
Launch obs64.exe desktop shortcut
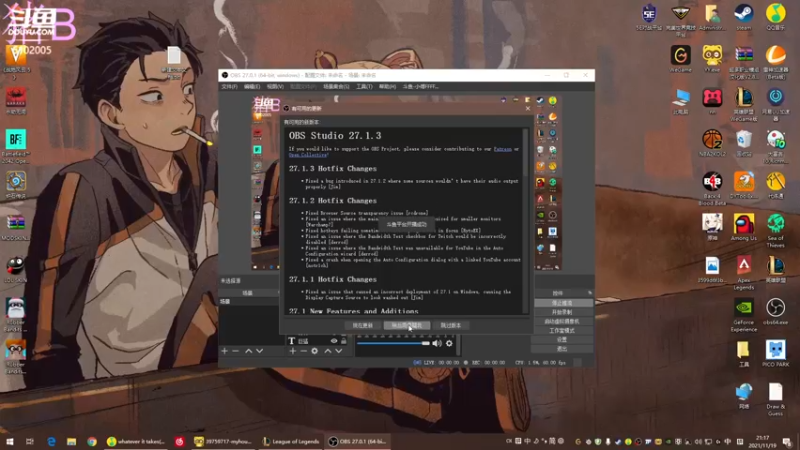tap(776, 311)
